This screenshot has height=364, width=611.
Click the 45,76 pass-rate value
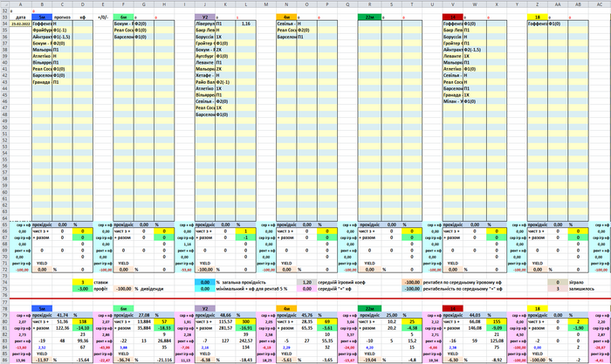(306, 315)
